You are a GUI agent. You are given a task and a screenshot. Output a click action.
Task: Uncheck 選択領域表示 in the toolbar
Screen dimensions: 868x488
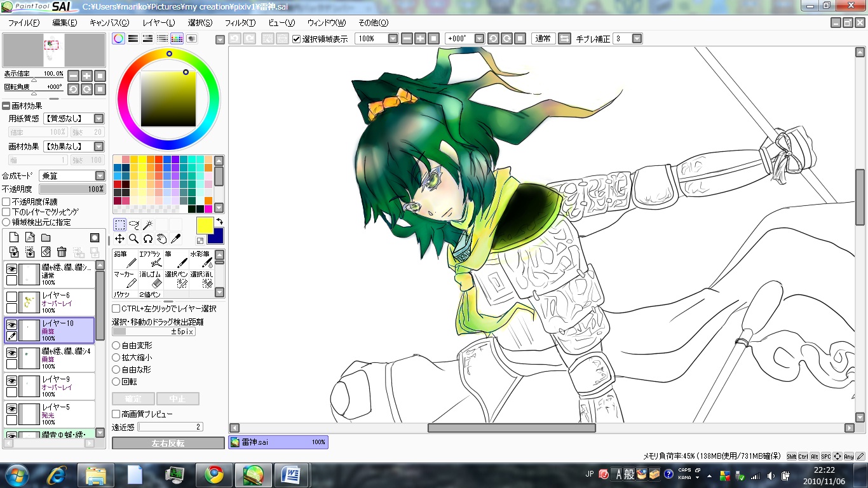click(297, 39)
